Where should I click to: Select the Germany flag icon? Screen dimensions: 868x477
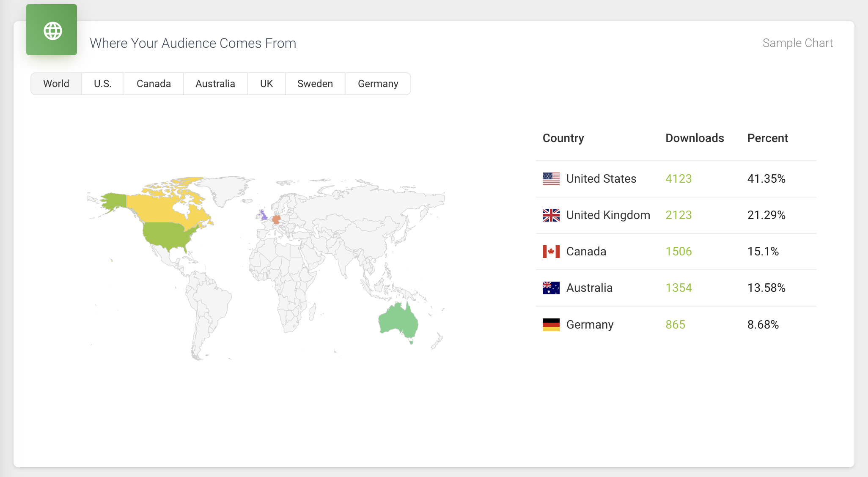[x=551, y=325]
